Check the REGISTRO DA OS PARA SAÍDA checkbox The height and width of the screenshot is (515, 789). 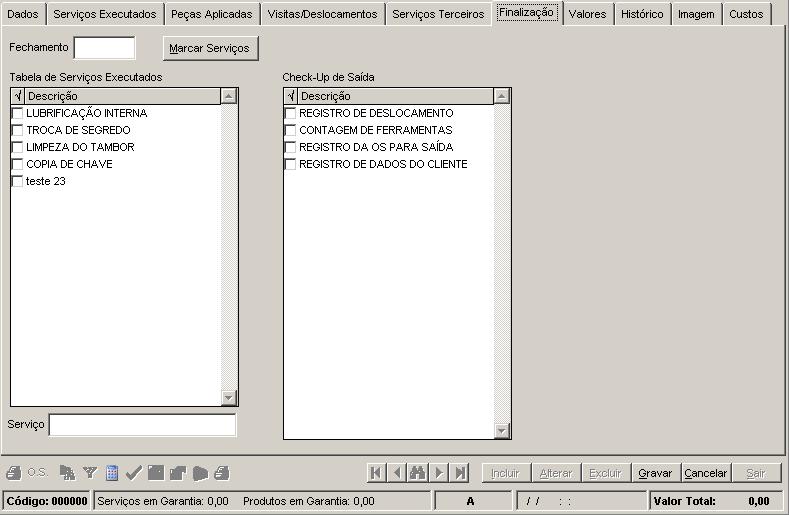pyautogui.click(x=290, y=147)
